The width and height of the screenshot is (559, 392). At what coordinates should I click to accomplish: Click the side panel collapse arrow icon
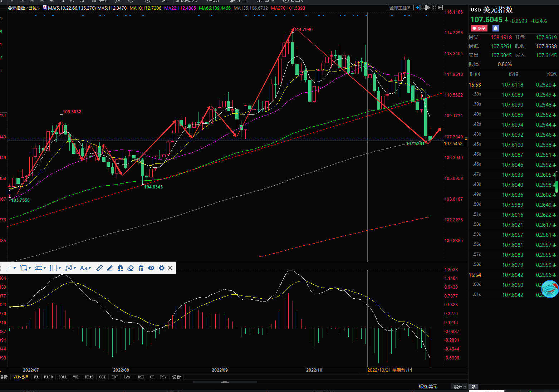[x=440, y=8]
